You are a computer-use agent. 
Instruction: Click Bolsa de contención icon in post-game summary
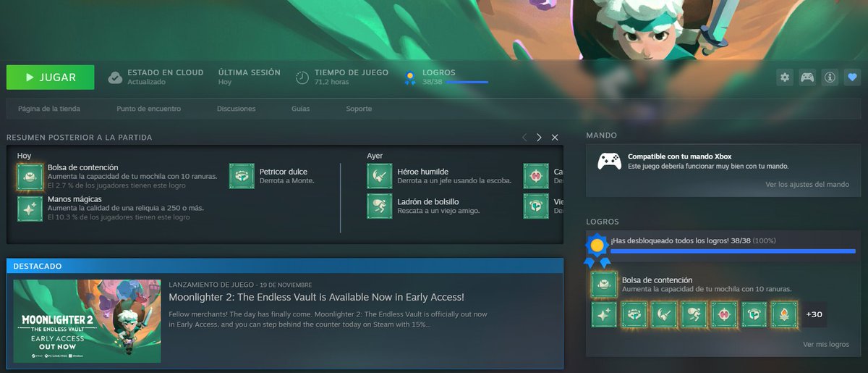pos(30,176)
